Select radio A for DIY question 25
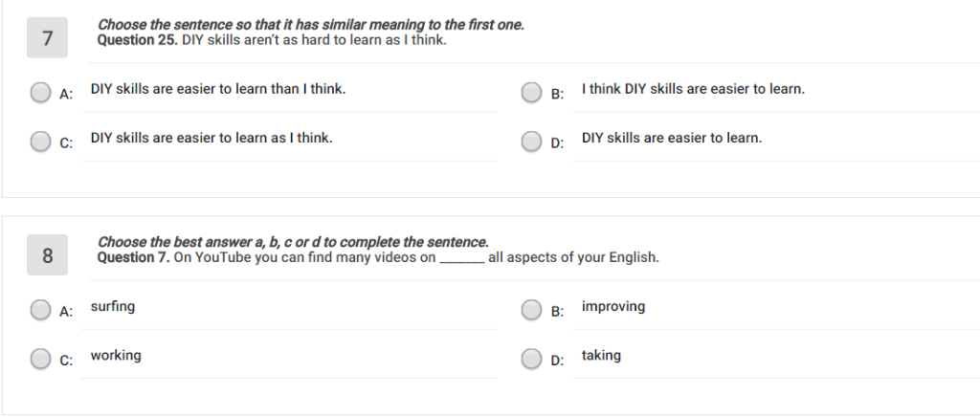Viewport: 980px width, 417px height. (40, 92)
